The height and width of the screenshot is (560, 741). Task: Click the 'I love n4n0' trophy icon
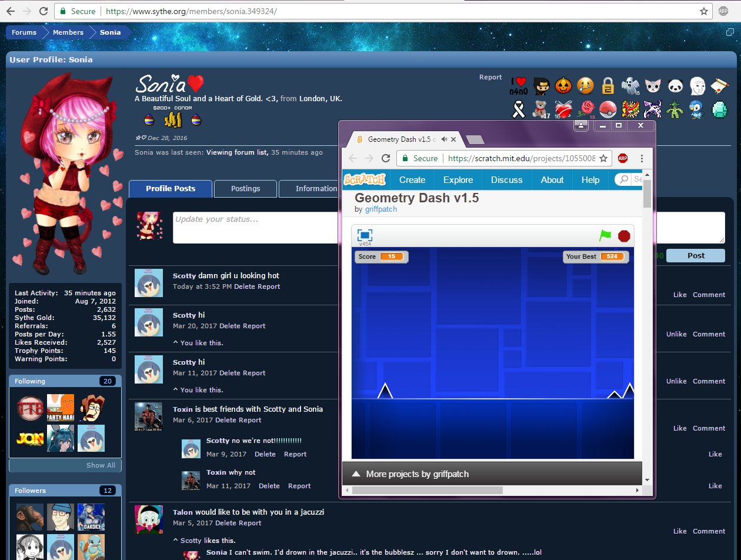click(x=518, y=86)
